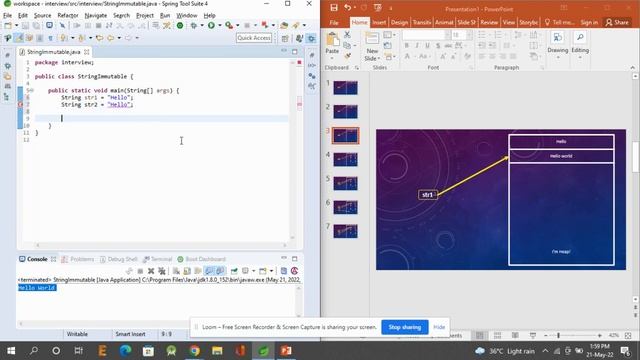Click Sign in at PowerPoint title area

[x=589, y=22]
